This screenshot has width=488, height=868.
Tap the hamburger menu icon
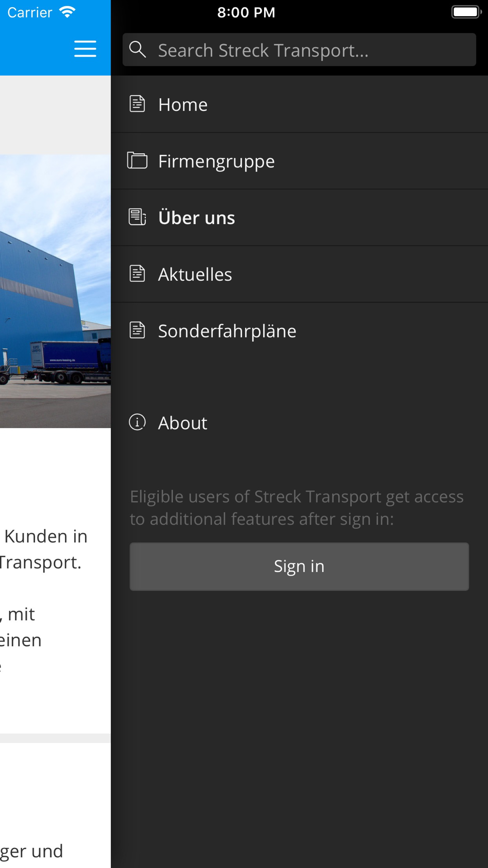[x=85, y=49]
